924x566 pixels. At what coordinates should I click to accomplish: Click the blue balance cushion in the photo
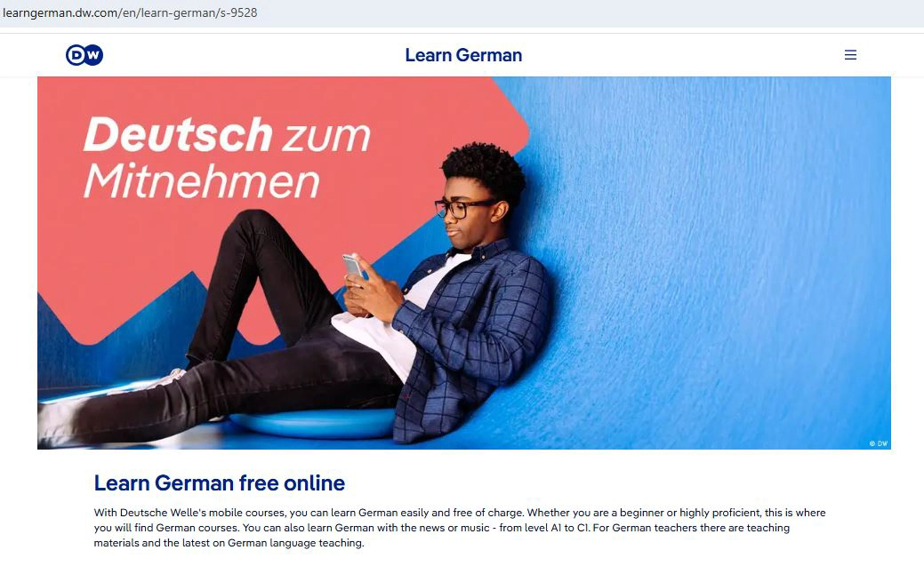click(312, 423)
